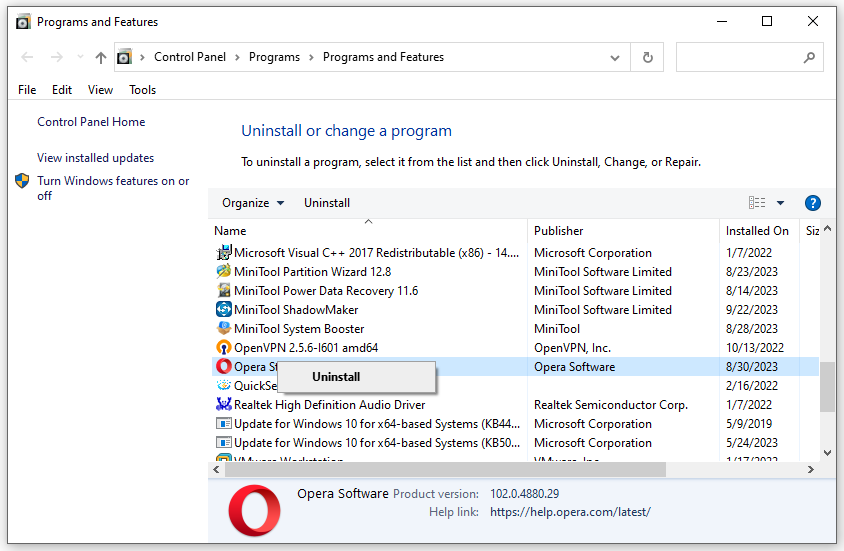Screen dimensions: 844x551
Task: Click the horizontal scrollbar left arrow
Action: click(x=216, y=470)
